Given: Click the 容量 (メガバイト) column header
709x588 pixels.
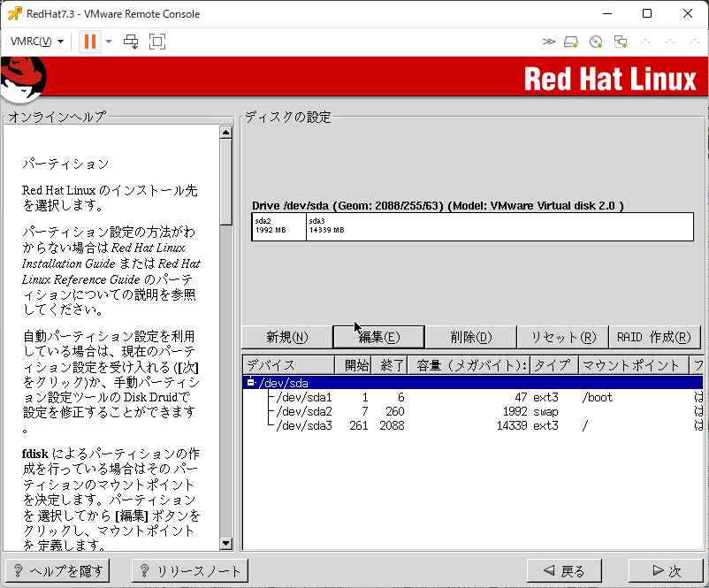Looking at the screenshot, I should [469, 365].
